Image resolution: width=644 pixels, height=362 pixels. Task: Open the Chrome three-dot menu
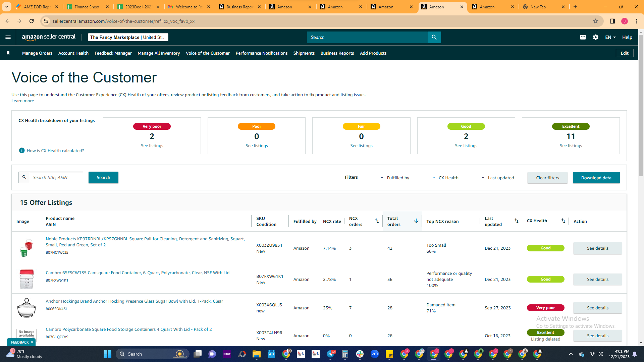(637, 21)
